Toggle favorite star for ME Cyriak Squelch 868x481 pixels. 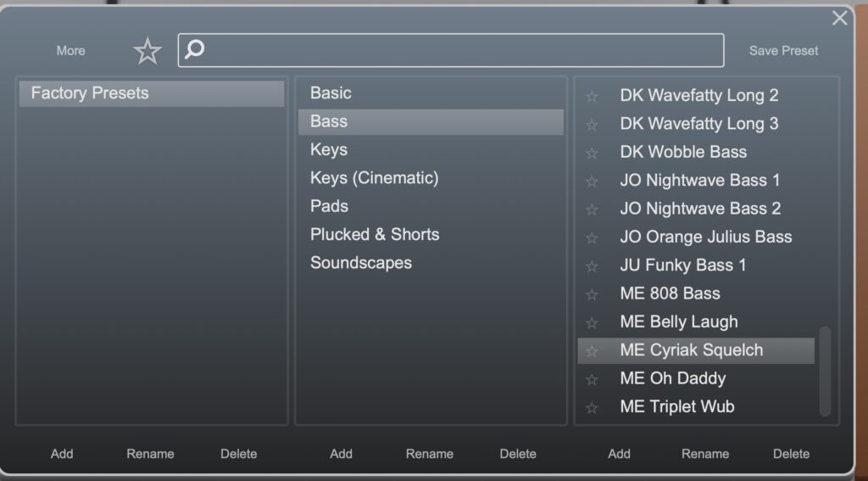click(593, 350)
